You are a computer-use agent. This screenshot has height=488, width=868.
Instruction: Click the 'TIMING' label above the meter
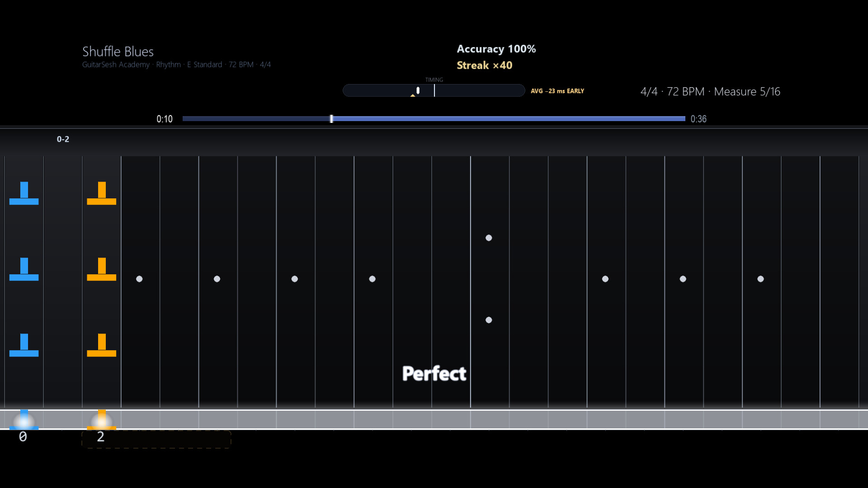434,80
